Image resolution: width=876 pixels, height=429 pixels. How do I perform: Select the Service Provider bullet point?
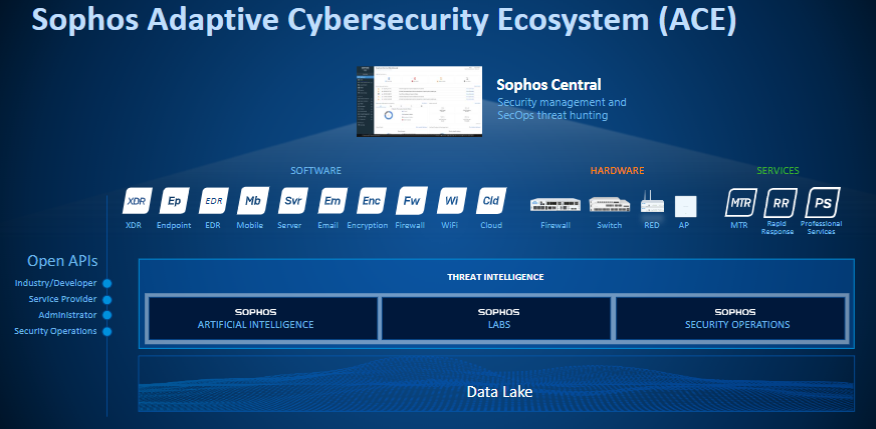click(x=107, y=299)
